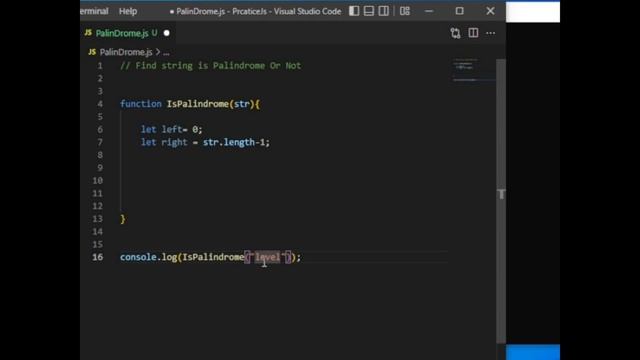Open the Terminal menu
640x360 pixels.
click(x=94, y=11)
